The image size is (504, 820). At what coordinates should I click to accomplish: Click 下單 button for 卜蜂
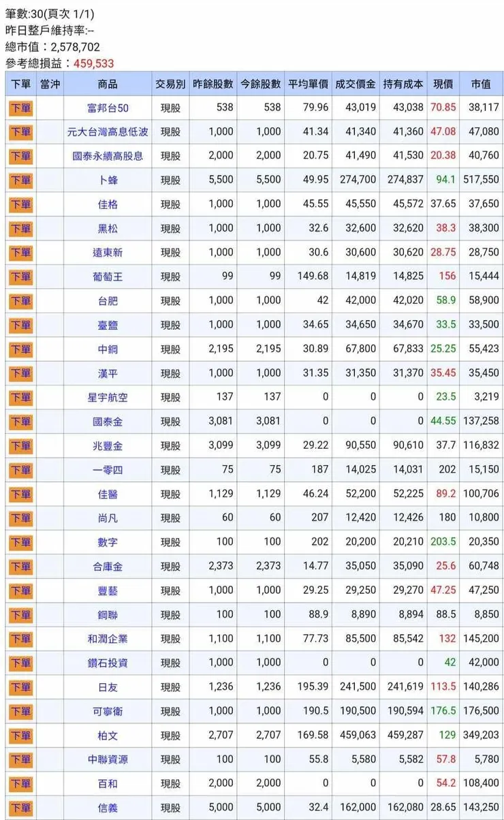(x=20, y=180)
